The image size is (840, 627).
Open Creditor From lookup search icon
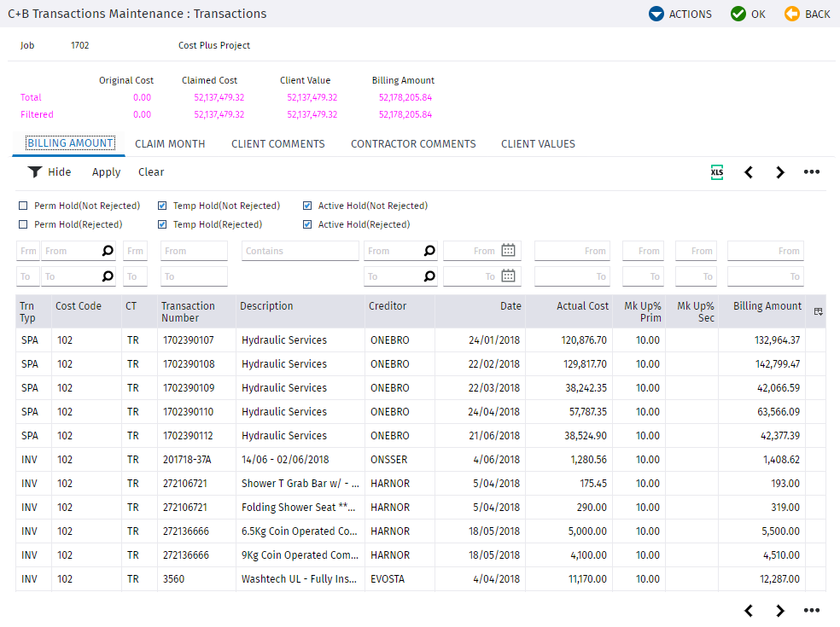tap(429, 251)
